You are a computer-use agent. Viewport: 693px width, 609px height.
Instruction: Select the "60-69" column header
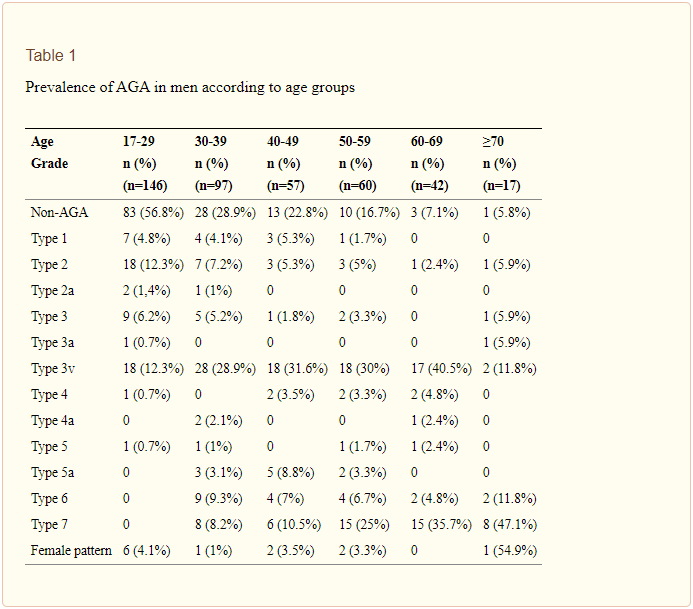click(428, 142)
